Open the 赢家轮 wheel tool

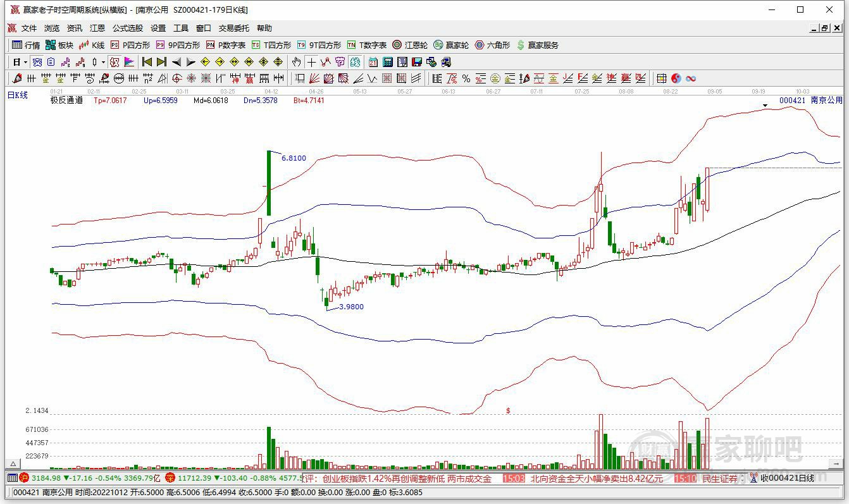451,45
